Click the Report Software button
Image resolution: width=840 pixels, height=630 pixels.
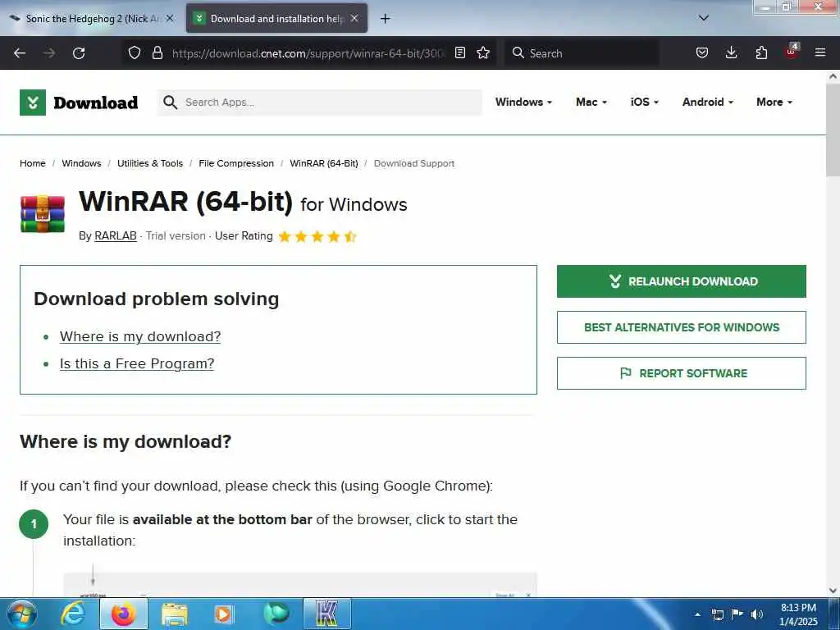682,373
